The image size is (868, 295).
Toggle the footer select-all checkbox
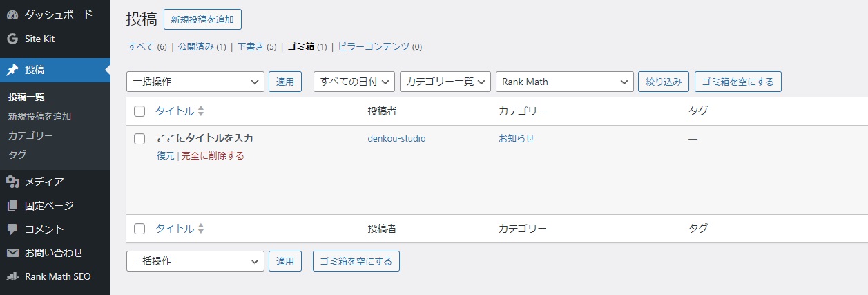pos(139,229)
